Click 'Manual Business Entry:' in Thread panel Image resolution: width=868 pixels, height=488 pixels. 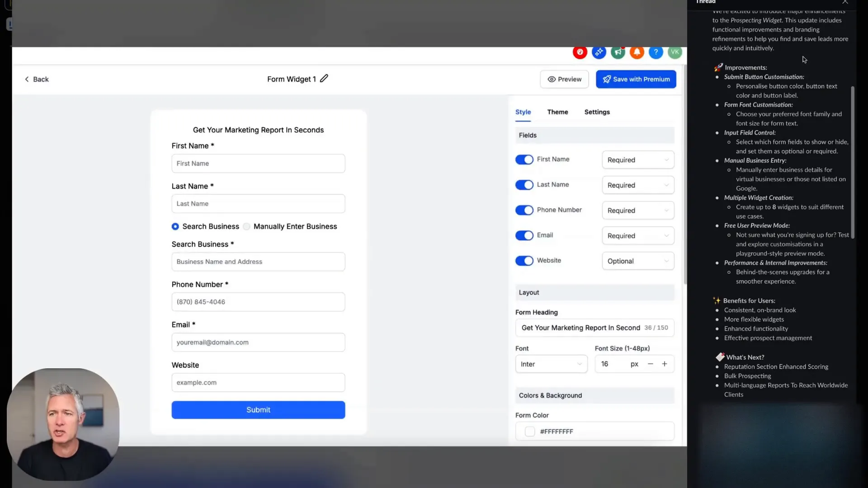tap(755, 160)
